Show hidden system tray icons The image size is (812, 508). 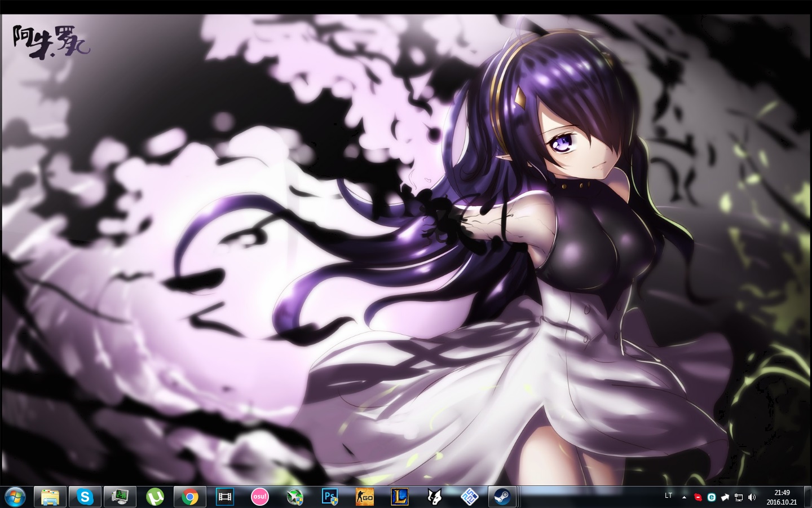(x=685, y=497)
